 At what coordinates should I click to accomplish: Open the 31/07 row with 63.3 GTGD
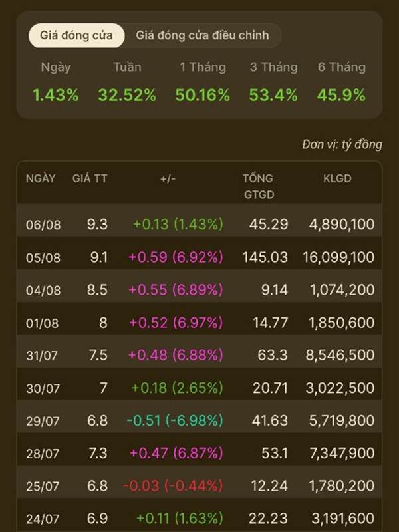point(199,355)
